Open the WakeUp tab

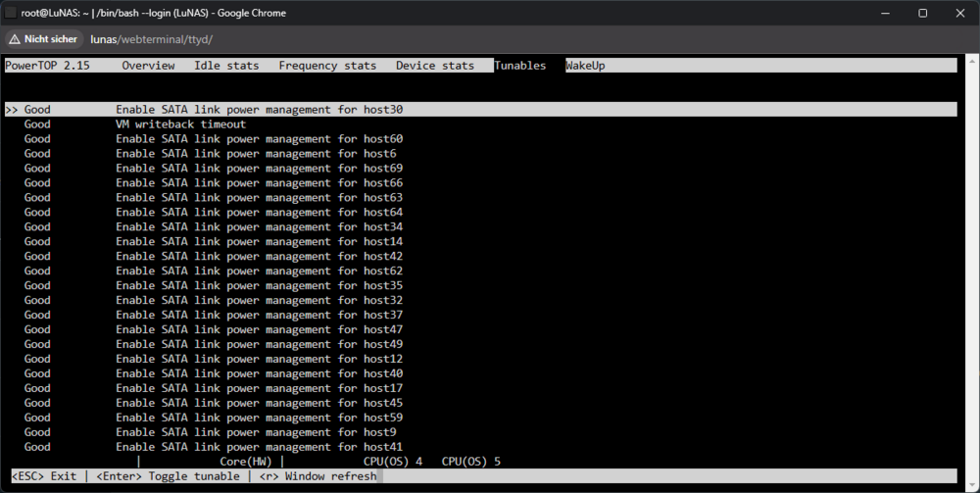(x=585, y=66)
